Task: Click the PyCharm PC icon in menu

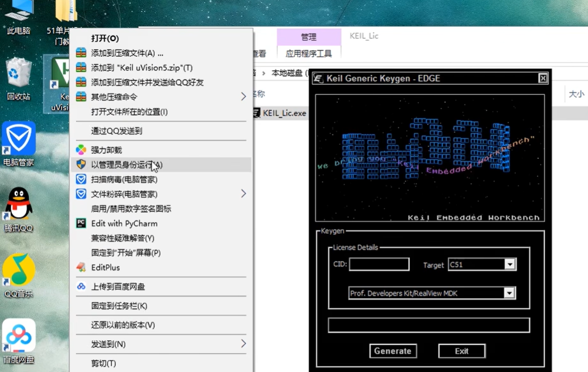Action: coord(81,223)
